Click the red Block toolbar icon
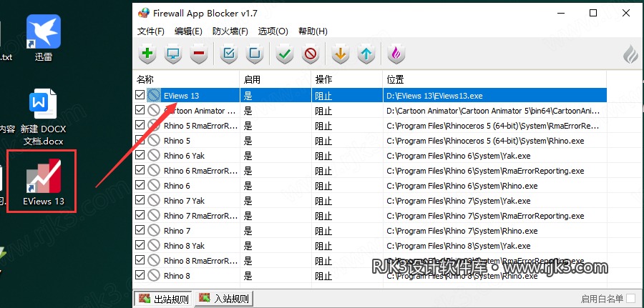Image resolution: width=644 pixels, height=308 pixels. tap(311, 54)
